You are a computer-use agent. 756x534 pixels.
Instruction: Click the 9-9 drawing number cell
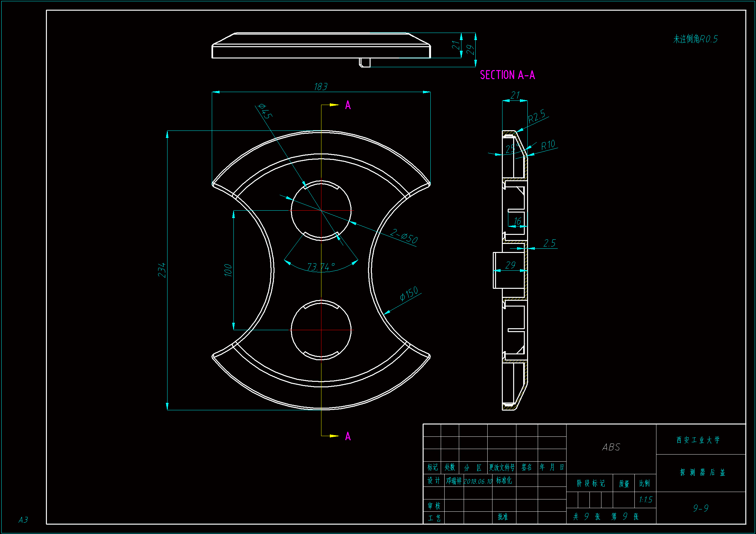[x=700, y=508]
